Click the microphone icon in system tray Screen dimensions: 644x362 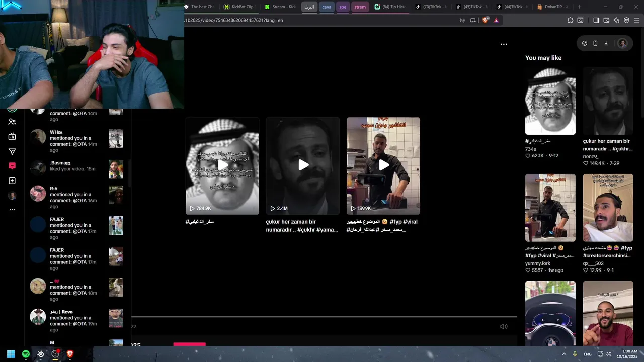tap(575, 354)
